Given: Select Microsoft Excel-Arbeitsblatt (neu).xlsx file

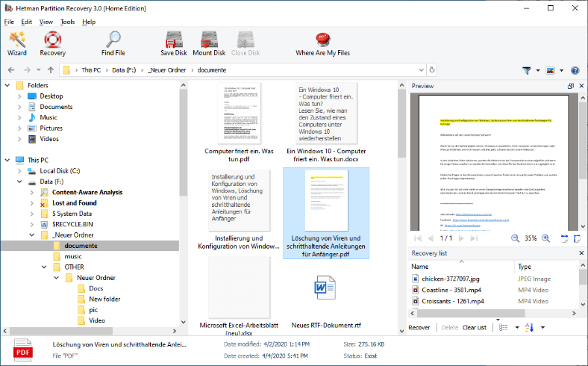Looking at the screenshot, I should tap(239, 297).
